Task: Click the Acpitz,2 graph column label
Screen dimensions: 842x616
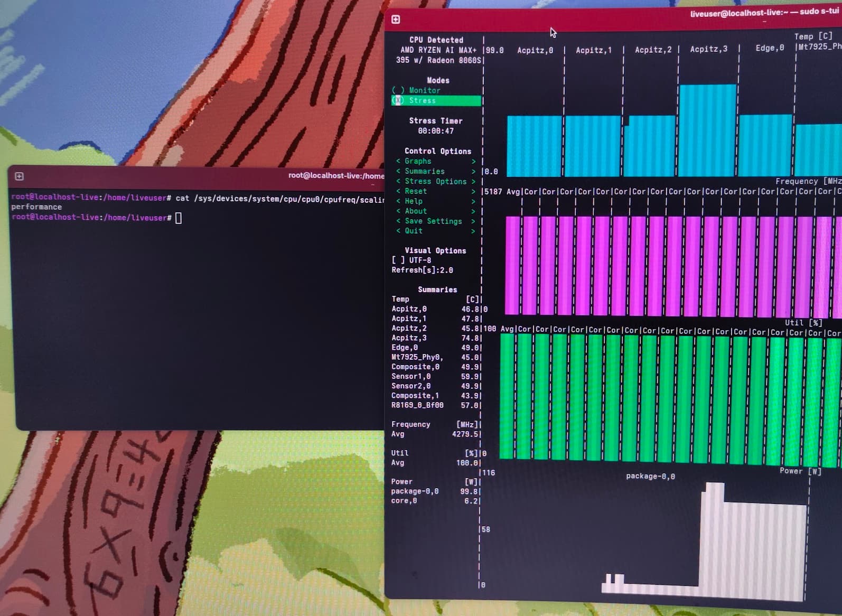Action: 653,50
